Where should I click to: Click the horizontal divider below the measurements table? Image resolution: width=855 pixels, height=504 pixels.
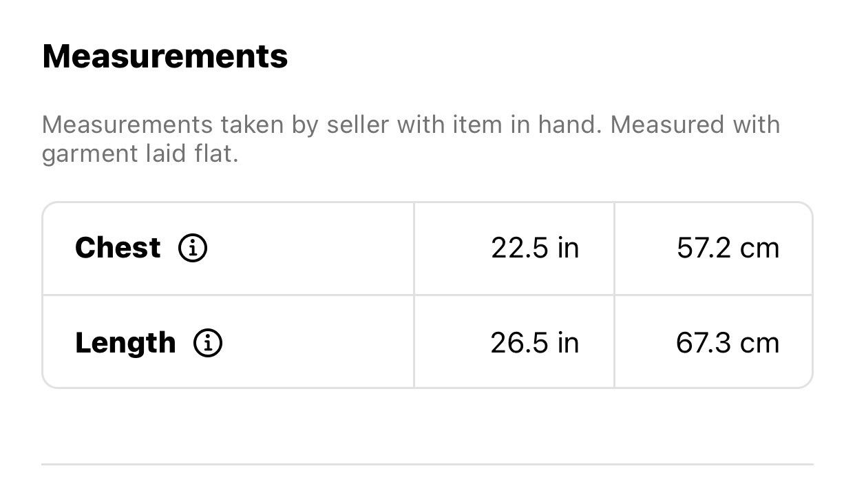pos(427,464)
